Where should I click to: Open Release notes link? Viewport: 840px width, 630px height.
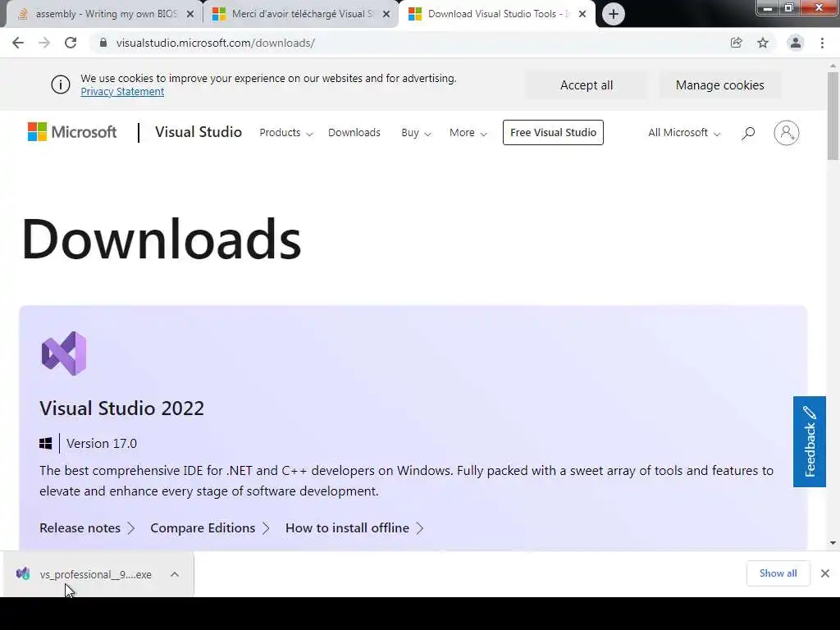tap(87, 528)
